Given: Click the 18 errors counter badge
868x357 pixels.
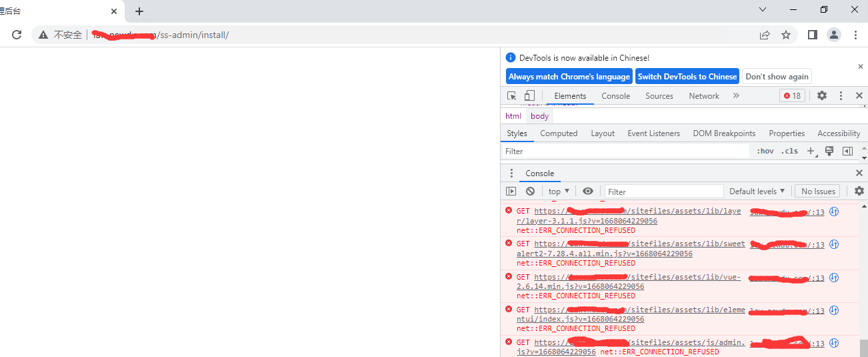Looking at the screenshot, I should point(792,96).
